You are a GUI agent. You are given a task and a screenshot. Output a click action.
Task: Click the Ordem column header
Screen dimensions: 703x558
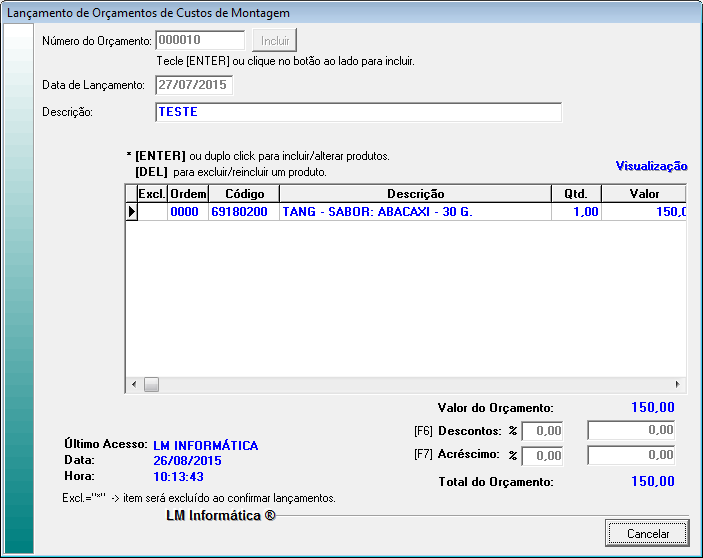[188, 194]
